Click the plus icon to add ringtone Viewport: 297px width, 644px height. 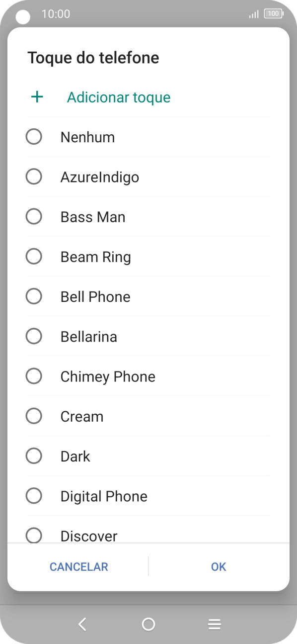[37, 97]
